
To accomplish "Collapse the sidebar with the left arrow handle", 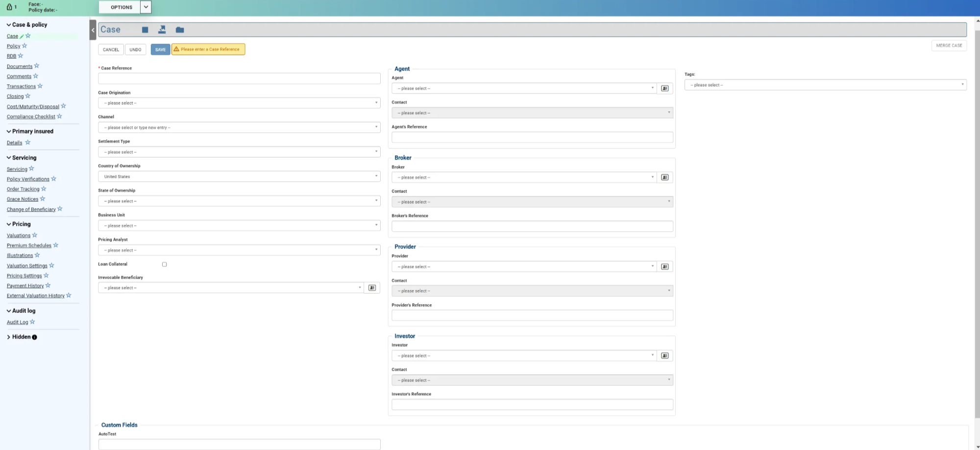I will 93,30.
